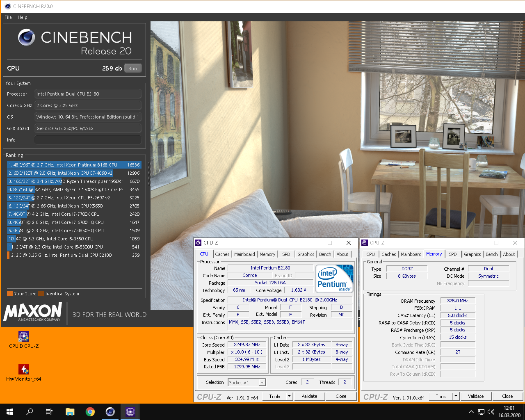
Task: Click Close button in right CPU-Z window
Action: 507,396
